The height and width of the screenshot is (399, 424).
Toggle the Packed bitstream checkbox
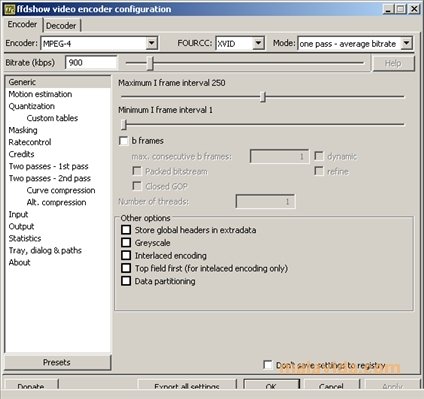point(137,171)
